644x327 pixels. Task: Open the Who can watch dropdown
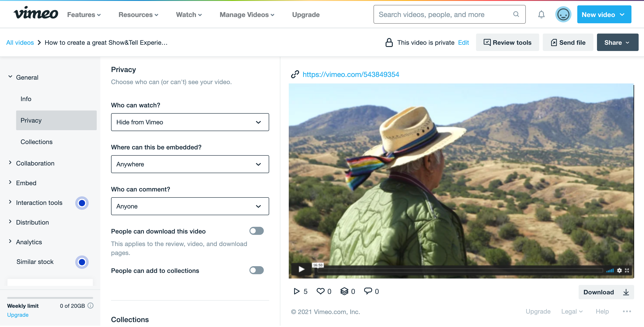click(190, 122)
